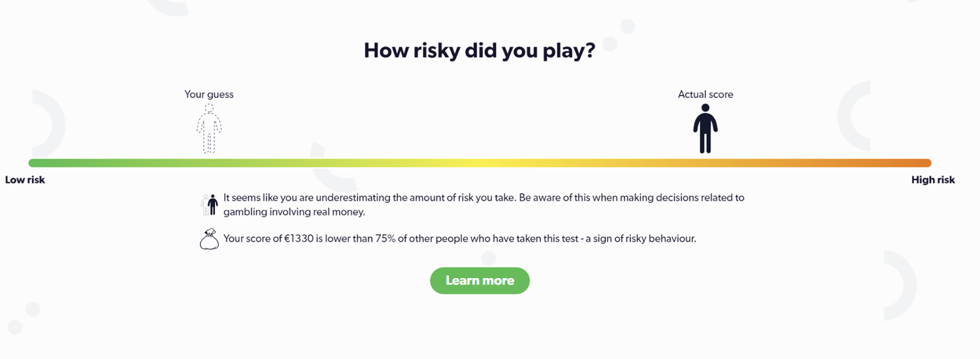Click the orange high-risk end of the risk bar

(x=921, y=163)
